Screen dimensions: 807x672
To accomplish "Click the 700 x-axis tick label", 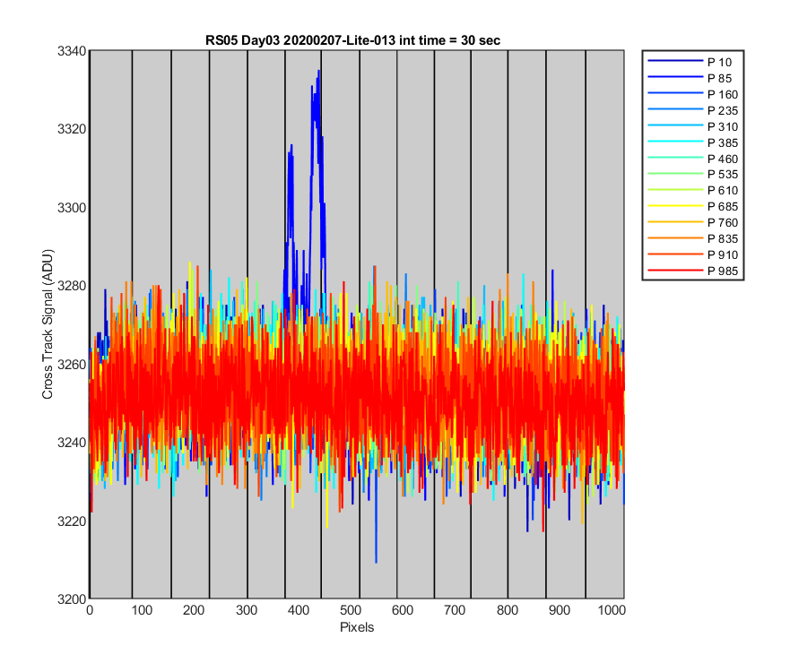I will pos(455,610).
